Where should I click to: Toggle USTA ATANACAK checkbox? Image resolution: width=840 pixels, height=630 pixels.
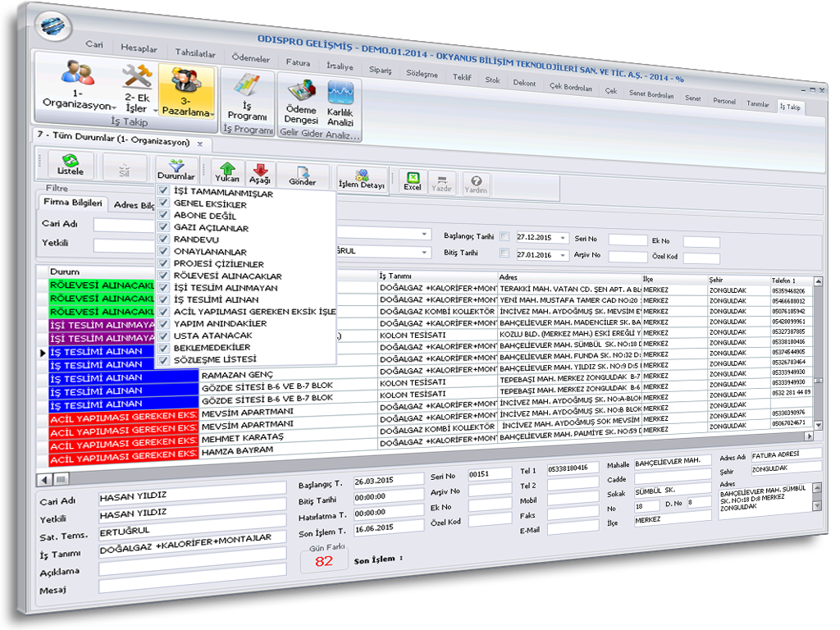point(164,335)
